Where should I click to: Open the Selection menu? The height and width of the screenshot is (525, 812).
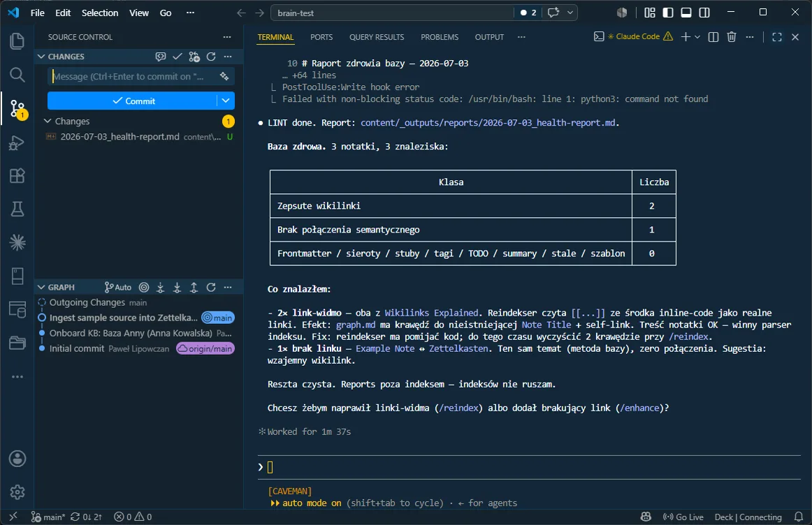(x=100, y=13)
